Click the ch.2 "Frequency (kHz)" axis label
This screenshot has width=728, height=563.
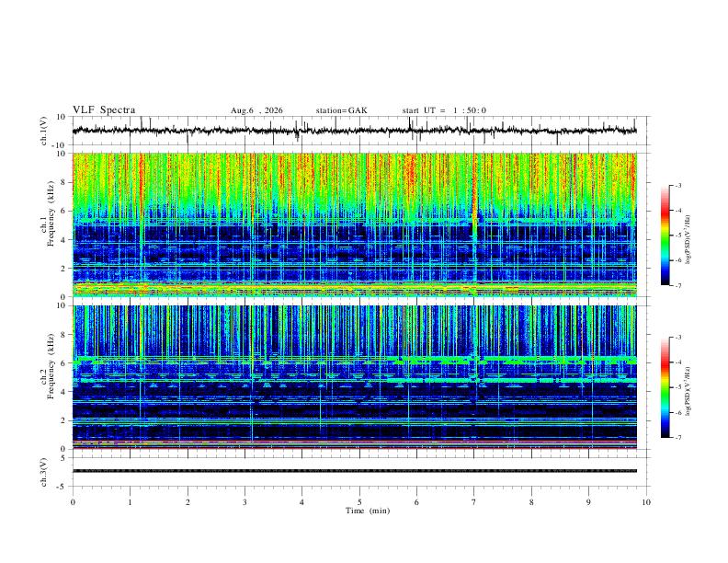pos(51,365)
